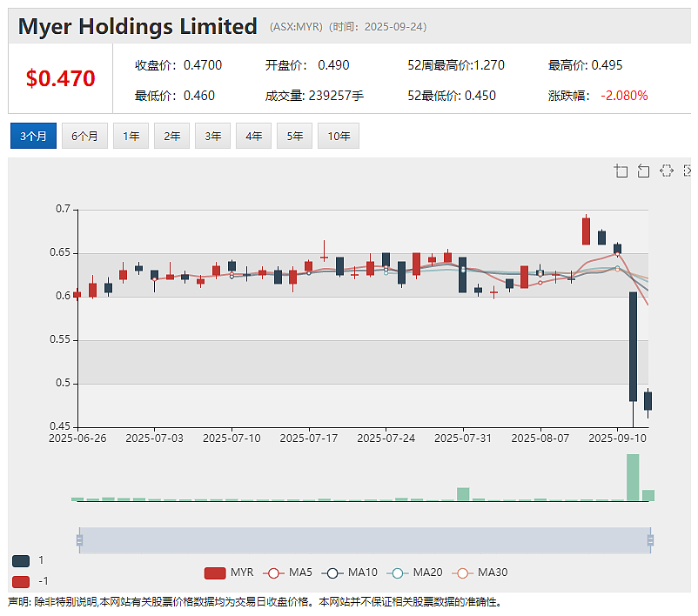Toggle the MYR candlestick legend series
Viewport: 698px width, 616px height.
(x=229, y=572)
